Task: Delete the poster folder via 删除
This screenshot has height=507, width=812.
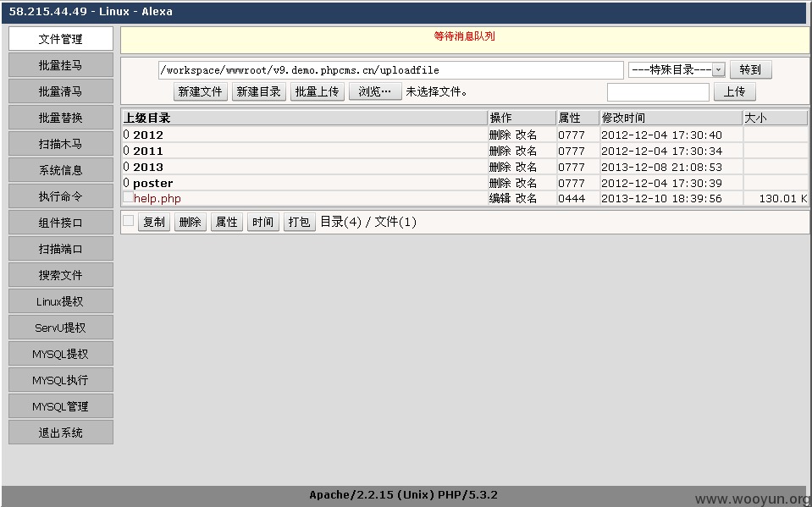Action: [500, 184]
